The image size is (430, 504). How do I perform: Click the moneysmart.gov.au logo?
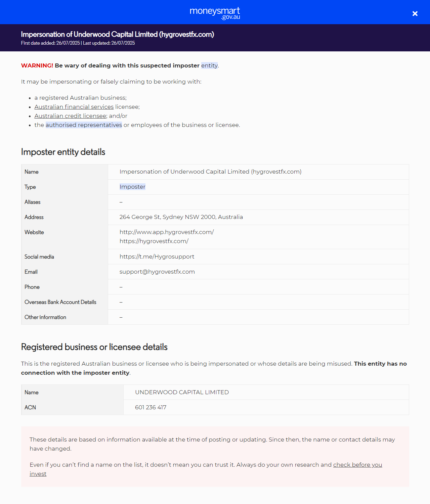point(215,13)
